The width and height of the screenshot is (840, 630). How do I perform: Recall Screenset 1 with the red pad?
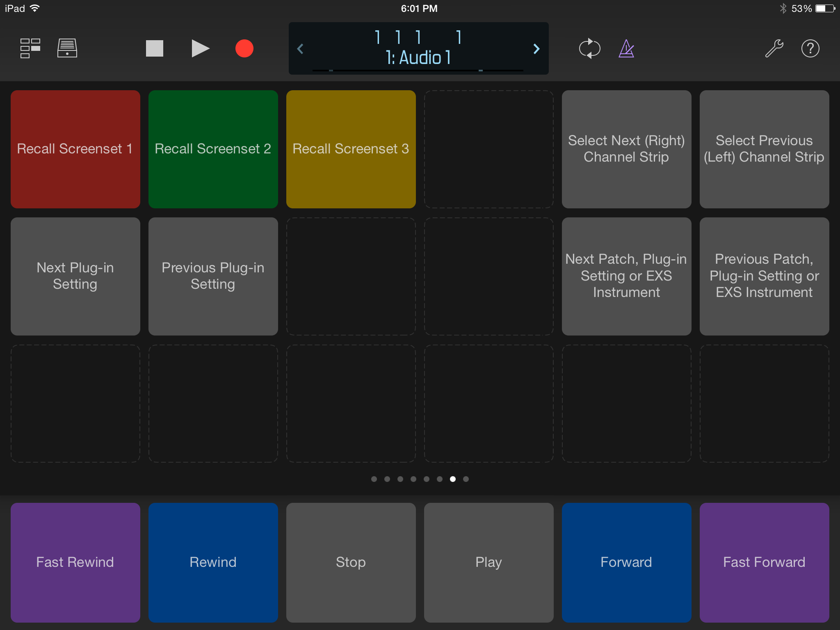pyautogui.click(x=75, y=149)
